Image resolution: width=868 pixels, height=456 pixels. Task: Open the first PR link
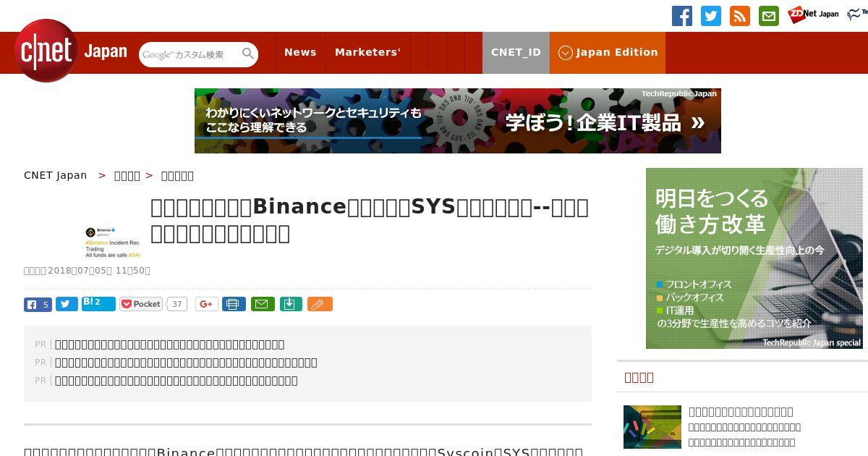(x=169, y=345)
